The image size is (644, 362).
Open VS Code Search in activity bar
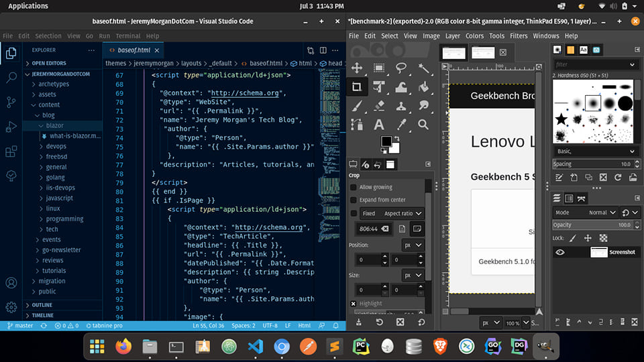pos(11,78)
